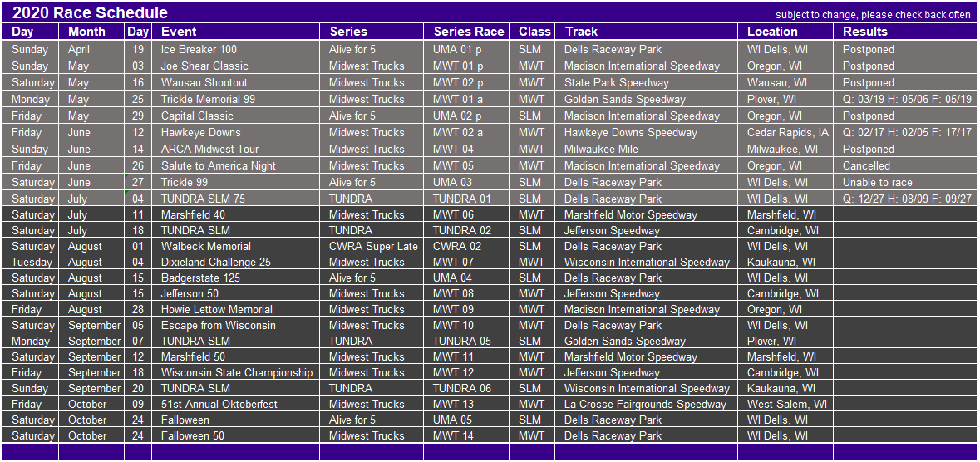
Task: Click the 'April' month cell
Action: (91, 49)
